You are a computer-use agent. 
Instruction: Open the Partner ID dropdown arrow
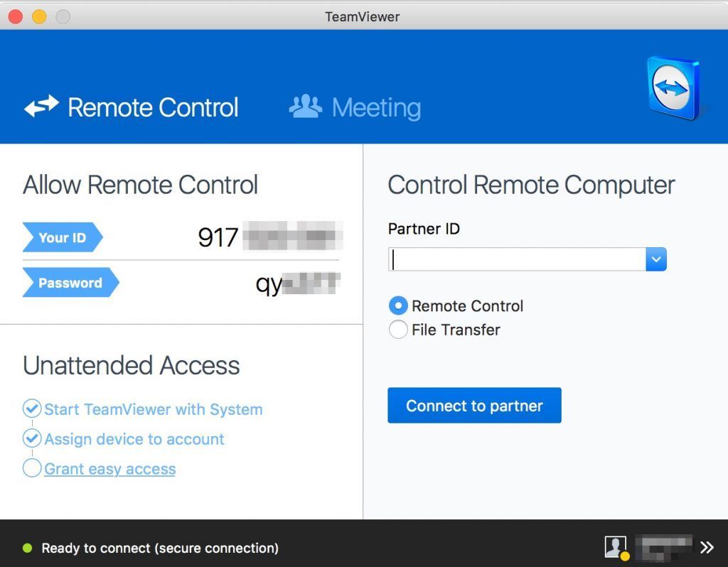pyautogui.click(x=656, y=259)
